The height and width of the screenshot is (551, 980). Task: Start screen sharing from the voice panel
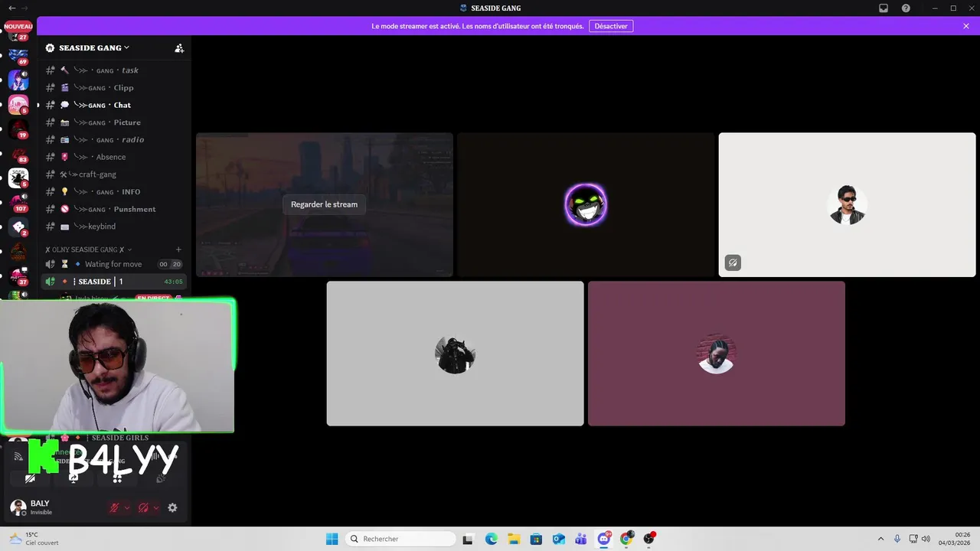(x=73, y=478)
